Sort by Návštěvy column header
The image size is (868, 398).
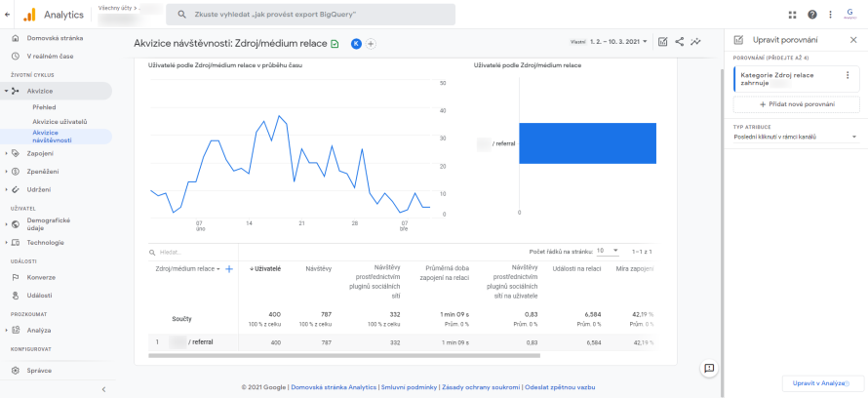point(319,268)
